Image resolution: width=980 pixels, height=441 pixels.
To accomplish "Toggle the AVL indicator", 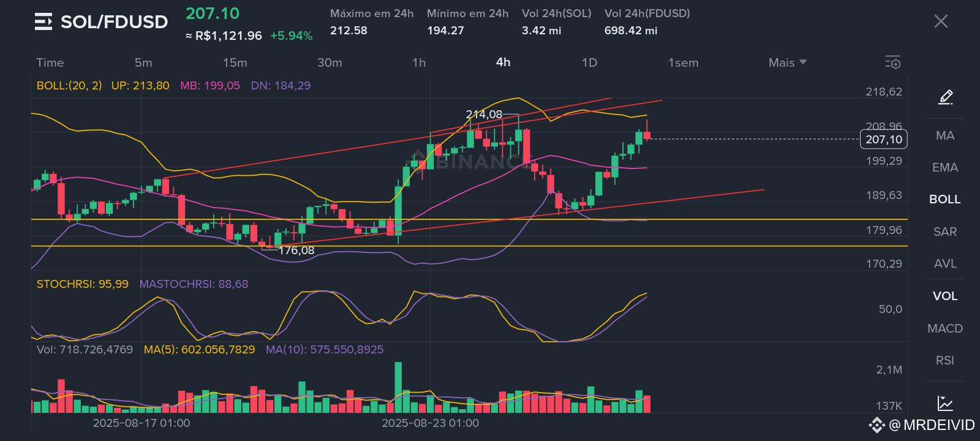I will point(945,263).
